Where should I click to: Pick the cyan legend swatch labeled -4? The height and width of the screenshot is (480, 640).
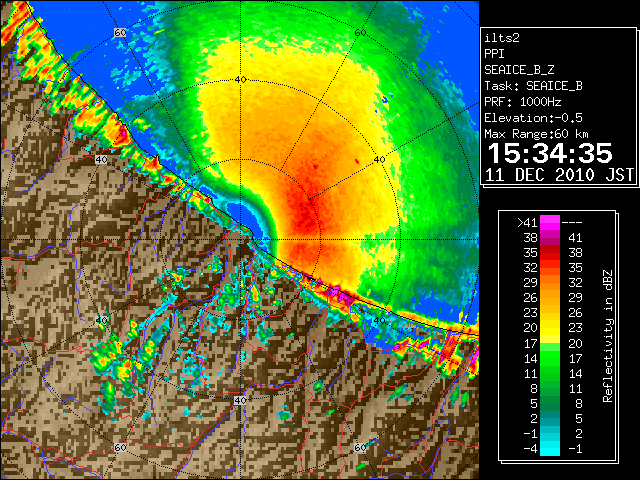pos(550,448)
